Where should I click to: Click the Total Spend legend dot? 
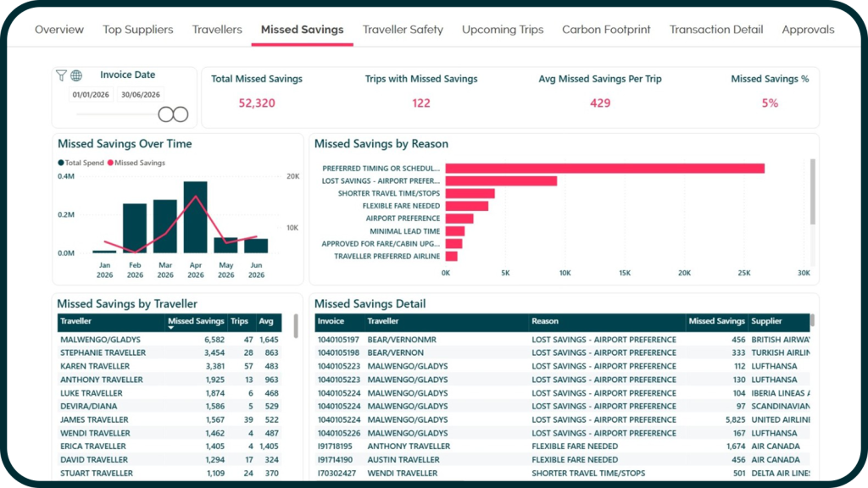pyautogui.click(x=61, y=163)
